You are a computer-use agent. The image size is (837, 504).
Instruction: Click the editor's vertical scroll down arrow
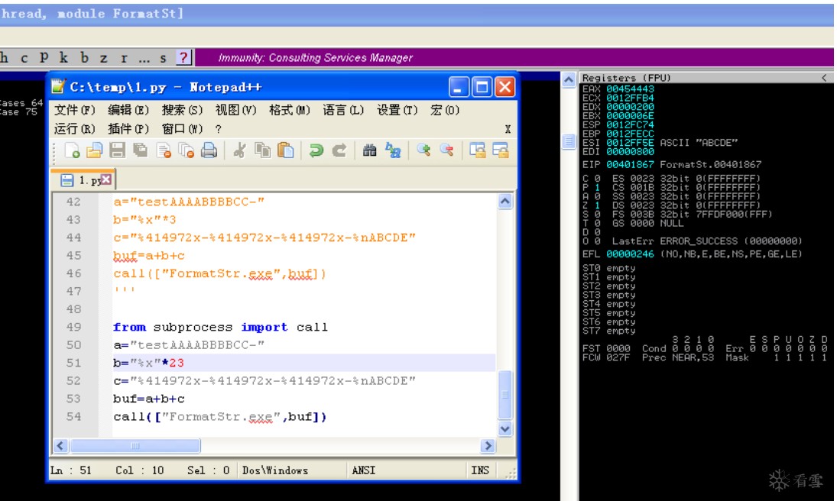(x=505, y=429)
